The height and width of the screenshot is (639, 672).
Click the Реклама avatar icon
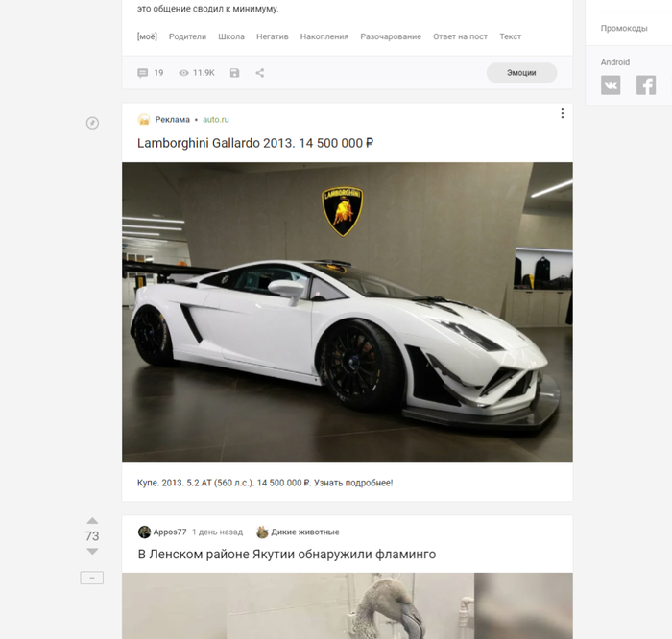click(144, 120)
